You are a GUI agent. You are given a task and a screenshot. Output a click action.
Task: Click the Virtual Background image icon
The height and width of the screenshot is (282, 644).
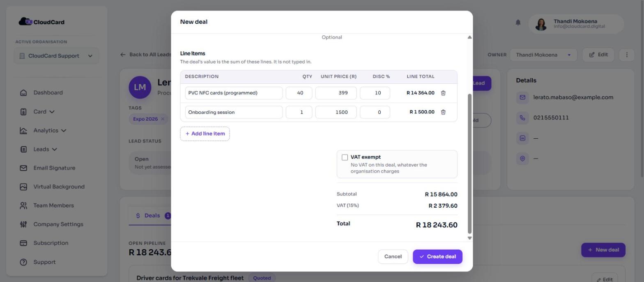tap(23, 187)
